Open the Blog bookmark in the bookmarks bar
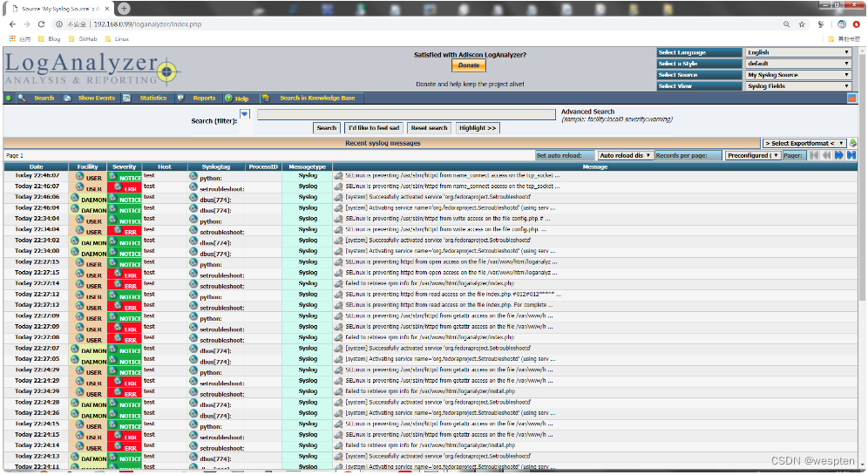 click(x=50, y=38)
